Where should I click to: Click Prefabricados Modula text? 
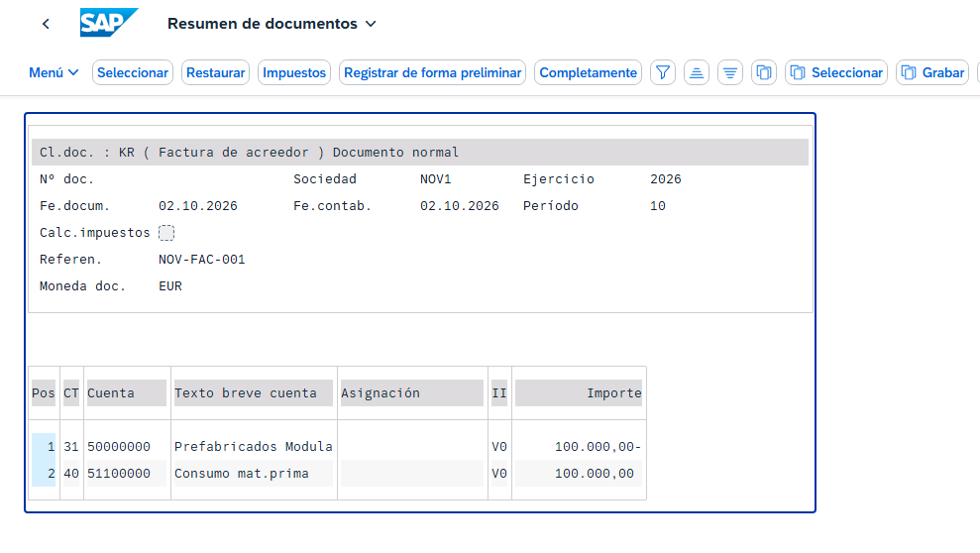(x=253, y=447)
